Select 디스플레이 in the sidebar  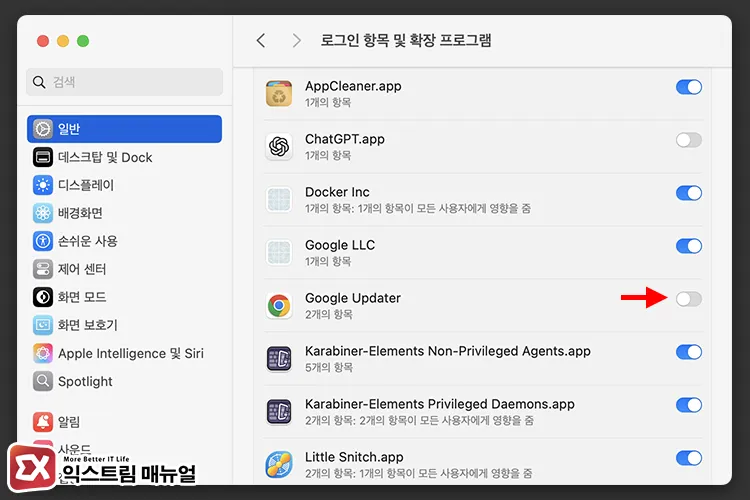pyautogui.click(x=124, y=185)
